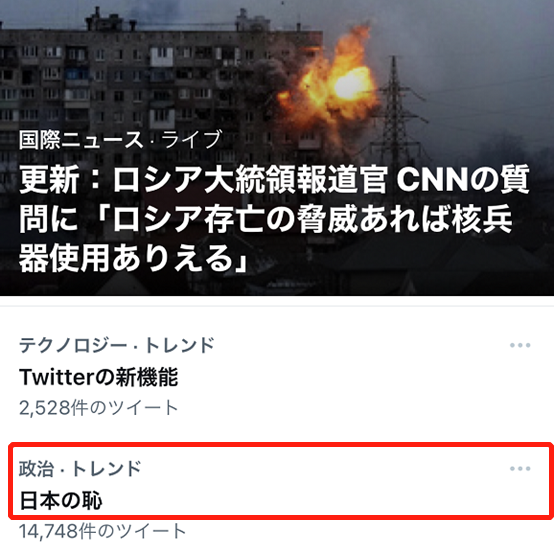Click inside the red highlighted trend box

tap(281, 481)
